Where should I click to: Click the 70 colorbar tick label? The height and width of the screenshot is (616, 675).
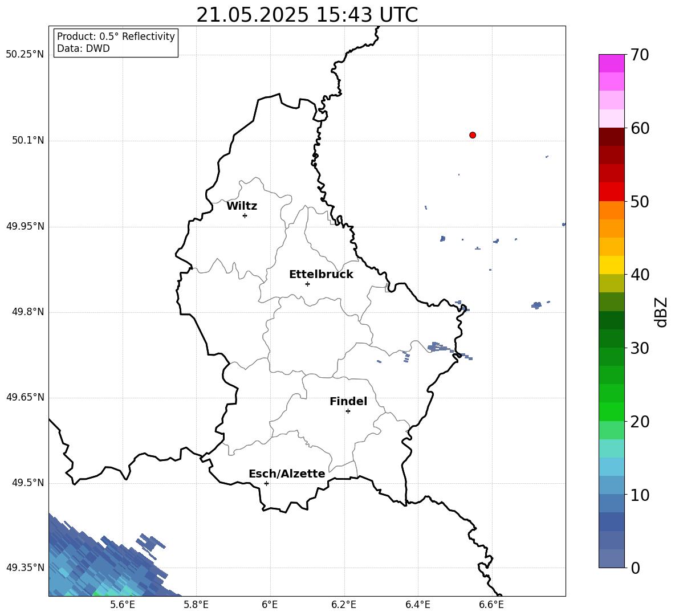(x=640, y=55)
